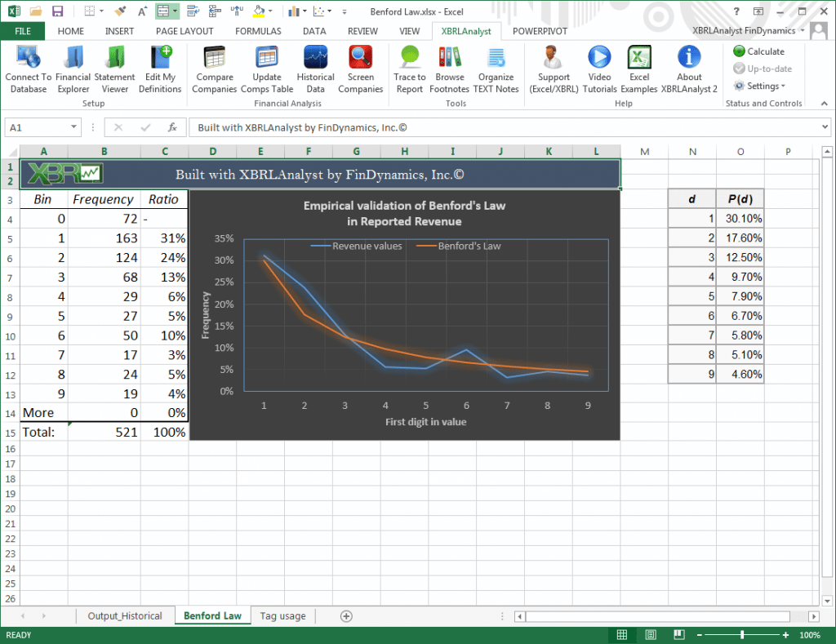Click Trace to Report

[x=409, y=69]
